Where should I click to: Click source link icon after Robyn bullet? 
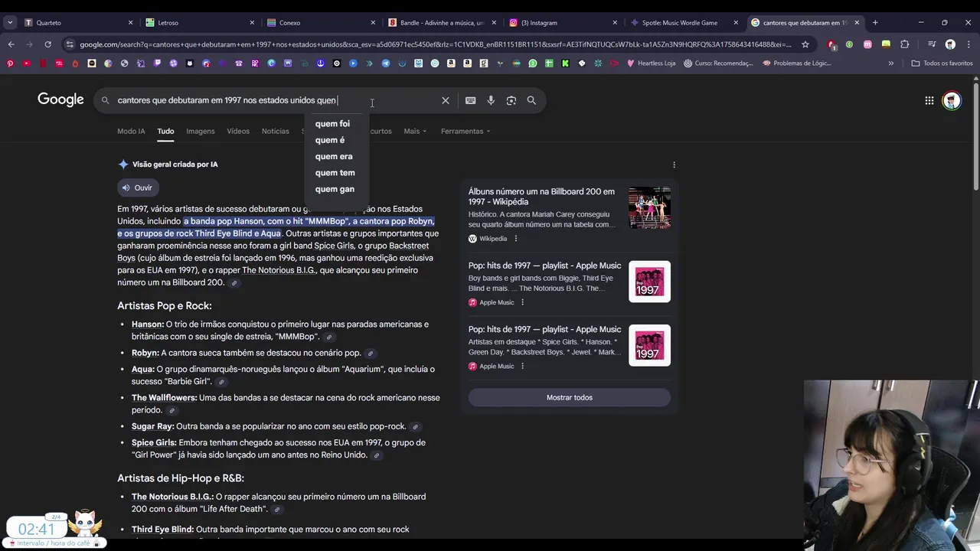tap(370, 354)
